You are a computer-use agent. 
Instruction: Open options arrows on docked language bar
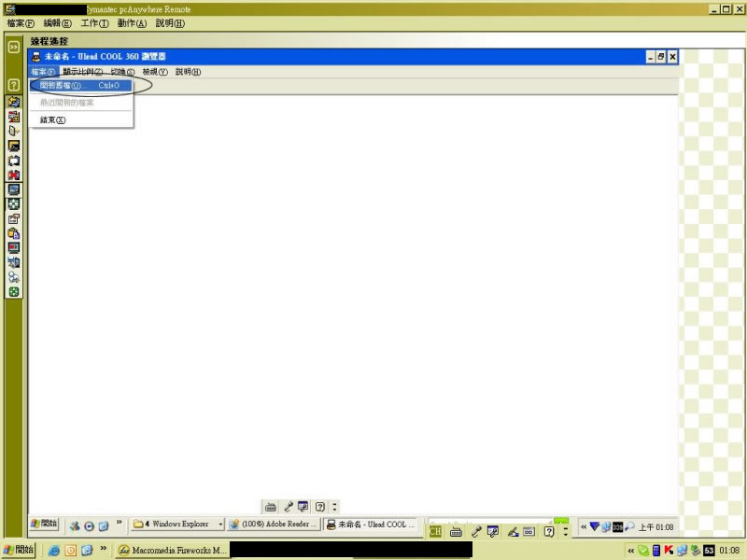point(566,532)
